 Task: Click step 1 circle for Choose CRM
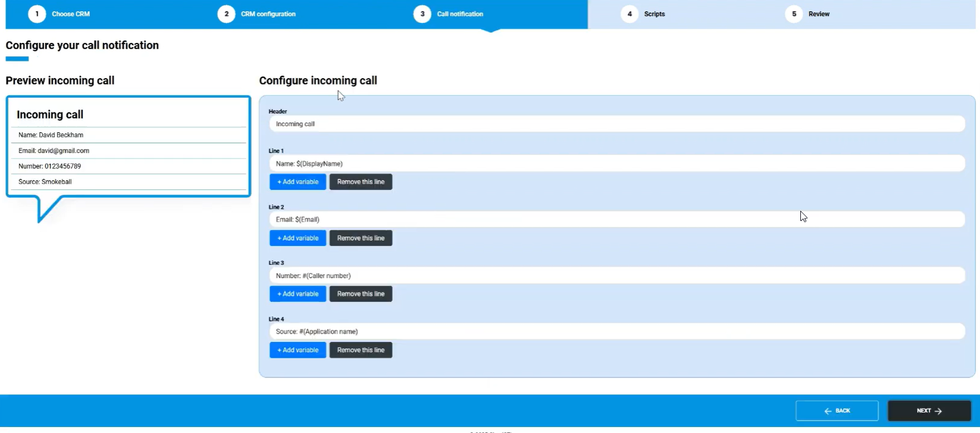37,14
